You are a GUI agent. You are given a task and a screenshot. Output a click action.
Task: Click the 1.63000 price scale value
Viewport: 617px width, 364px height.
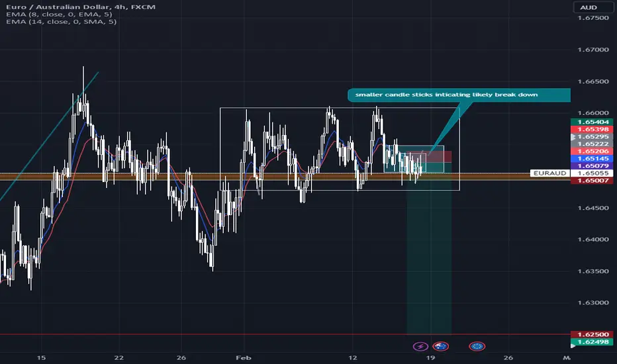tap(593, 302)
